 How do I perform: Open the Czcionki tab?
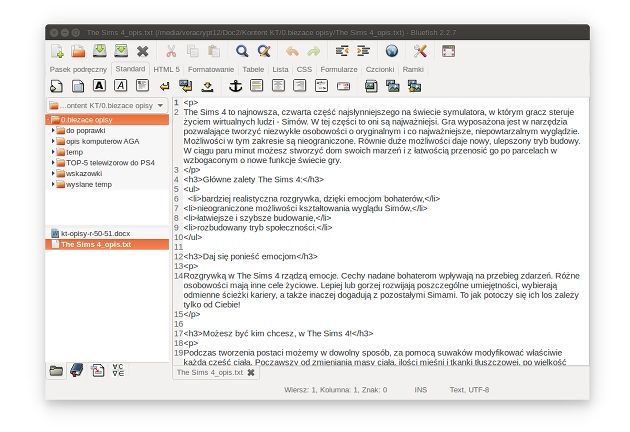point(380,70)
